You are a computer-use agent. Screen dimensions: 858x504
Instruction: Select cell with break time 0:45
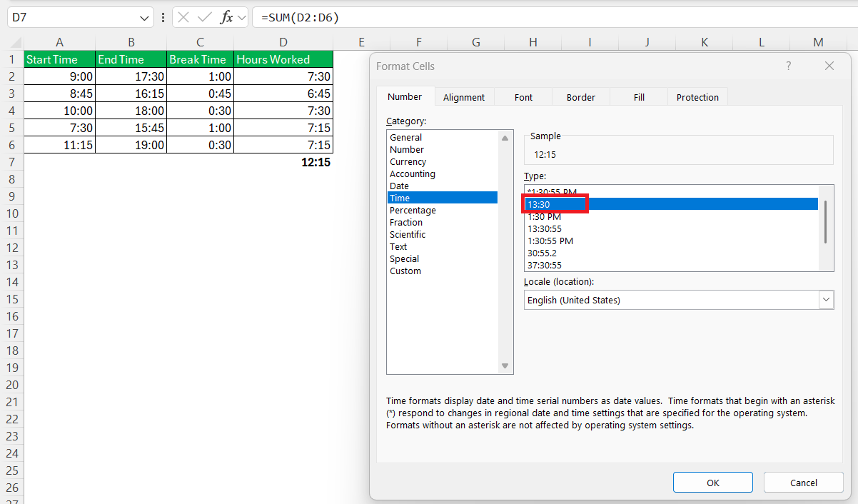tap(200, 94)
